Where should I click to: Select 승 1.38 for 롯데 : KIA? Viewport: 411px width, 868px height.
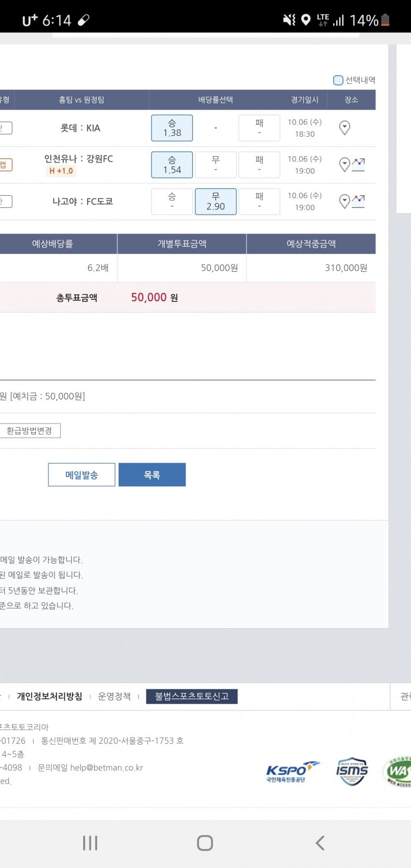tap(172, 128)
